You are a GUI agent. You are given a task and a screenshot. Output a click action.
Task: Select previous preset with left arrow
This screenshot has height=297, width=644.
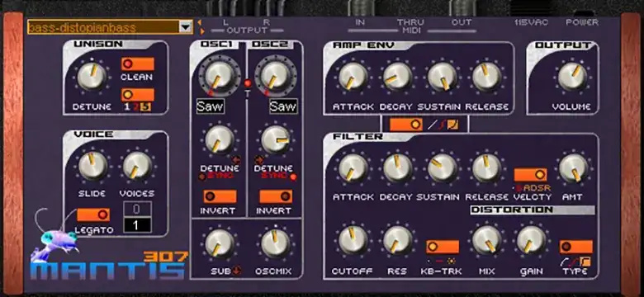coord(200,22)
